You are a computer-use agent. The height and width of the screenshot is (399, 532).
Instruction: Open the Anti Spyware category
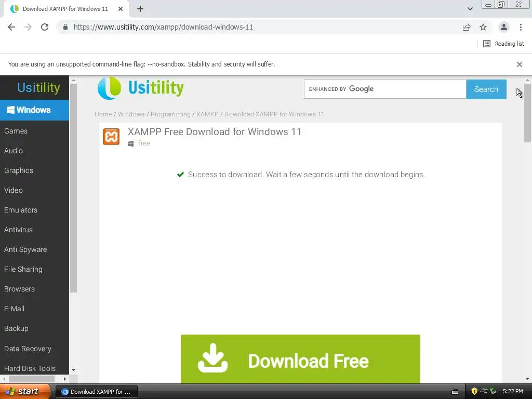[25, 249]
